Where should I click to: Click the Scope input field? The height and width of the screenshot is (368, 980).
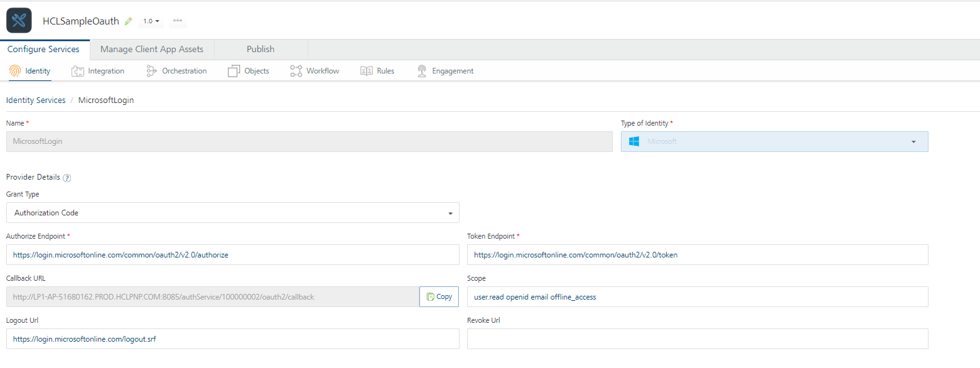click(697, 297)
